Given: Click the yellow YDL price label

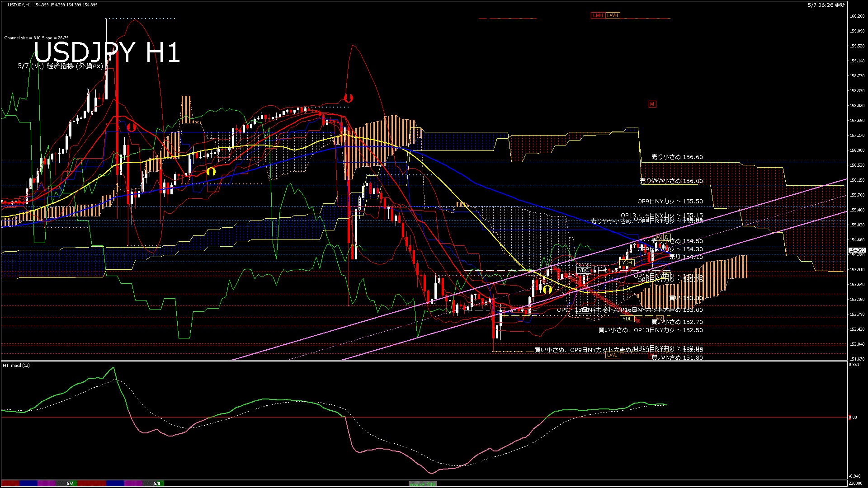Looking at the screenshot, I should point(627,319).
